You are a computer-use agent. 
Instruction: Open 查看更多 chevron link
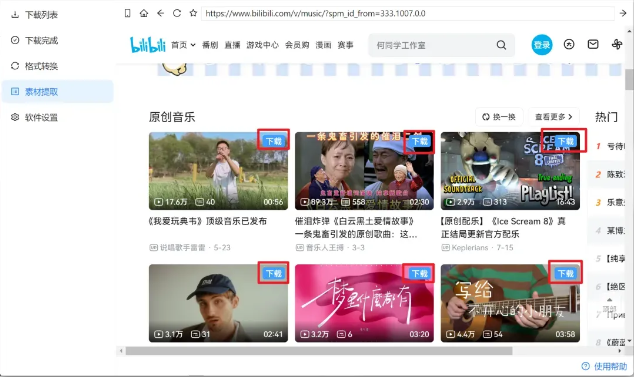coord(554,117)
